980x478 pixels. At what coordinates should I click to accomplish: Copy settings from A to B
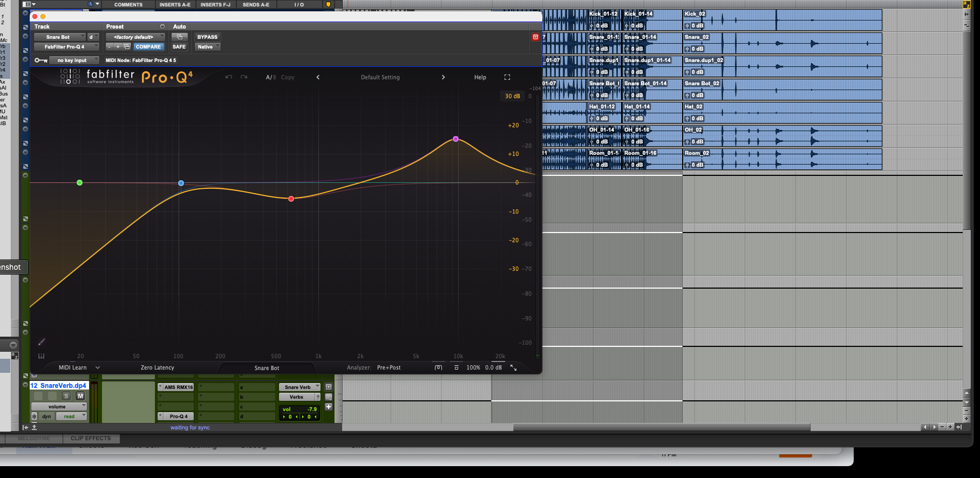(x=288, y=77)
